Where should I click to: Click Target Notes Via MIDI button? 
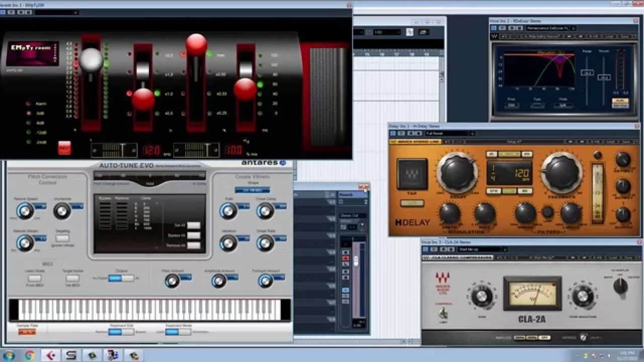coord(72,278)
